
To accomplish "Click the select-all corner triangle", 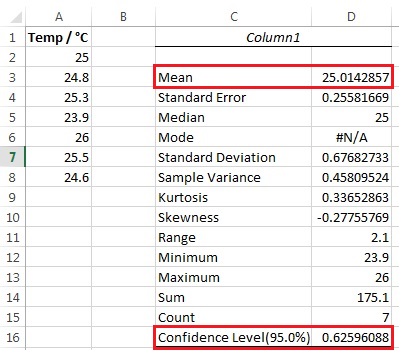I will click(16, 17).
